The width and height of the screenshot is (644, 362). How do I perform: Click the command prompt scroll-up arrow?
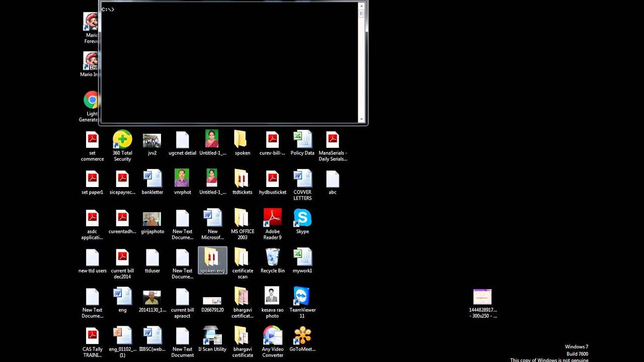361,6
